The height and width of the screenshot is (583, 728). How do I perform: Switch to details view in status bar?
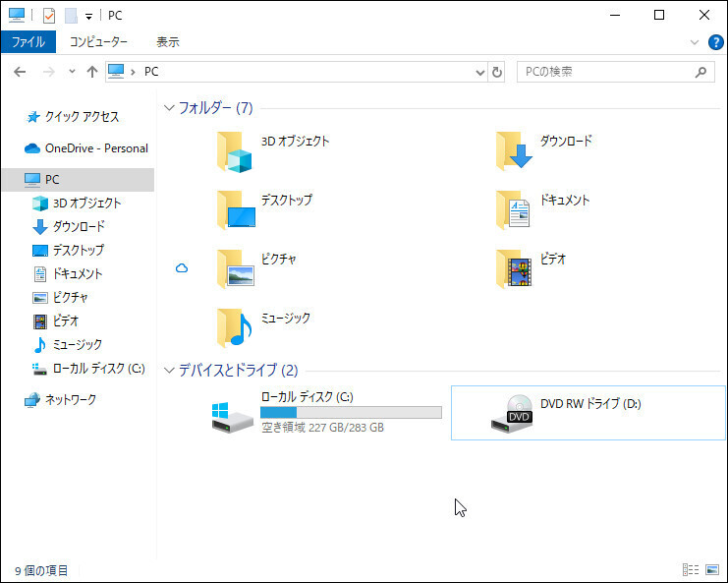[691, 569]
